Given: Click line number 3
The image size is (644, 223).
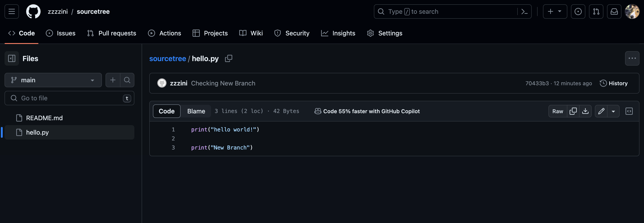Looking at the screenshot, I should [x=173, y=147].
